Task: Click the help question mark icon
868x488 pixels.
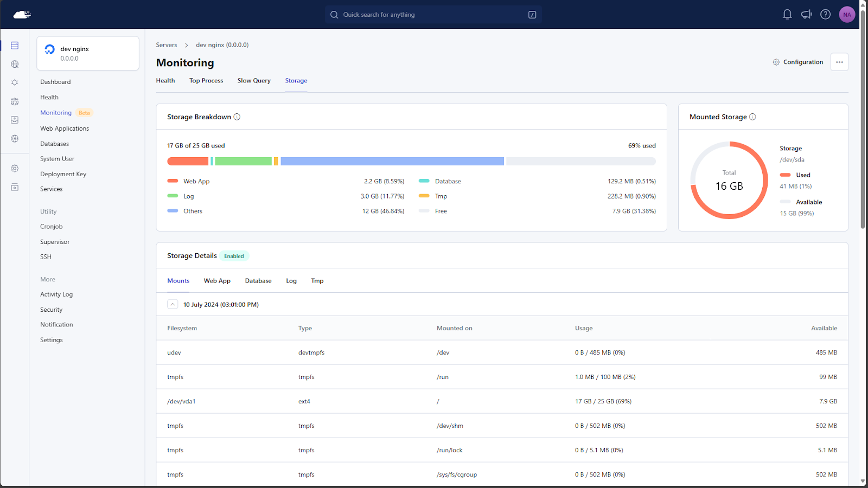Action: 825,15
